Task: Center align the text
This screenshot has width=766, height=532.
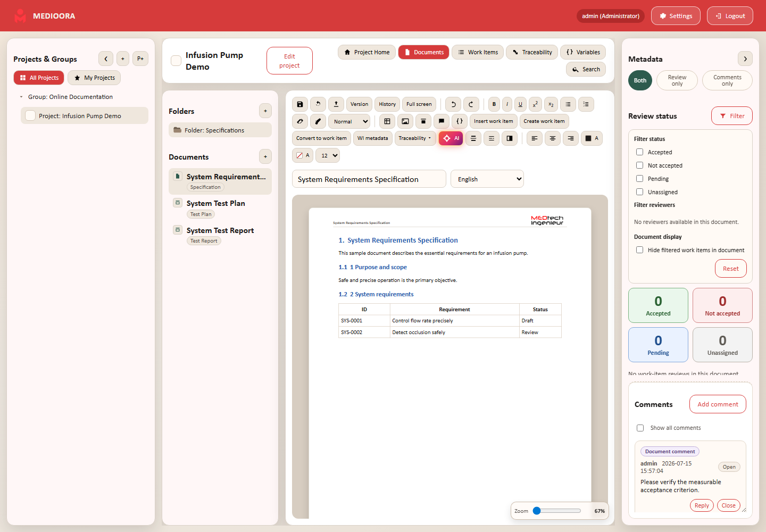Action: pos(553,138)
